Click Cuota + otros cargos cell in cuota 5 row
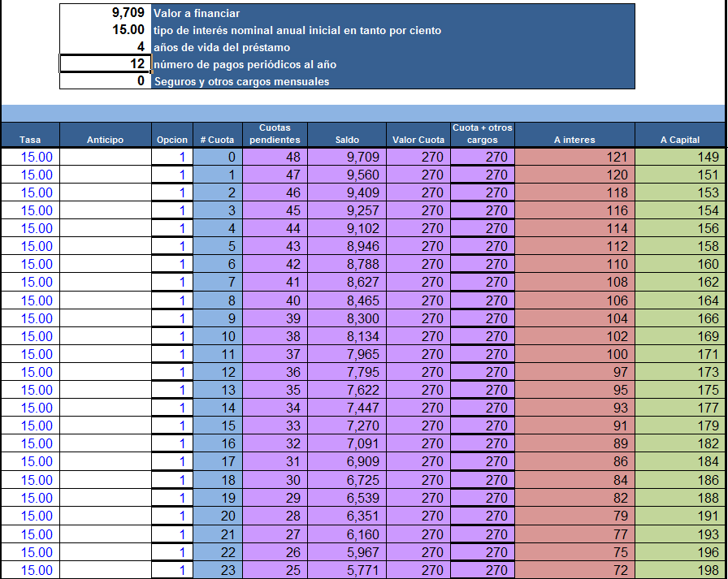Screen dimensions: 728x579 (483, 246)
